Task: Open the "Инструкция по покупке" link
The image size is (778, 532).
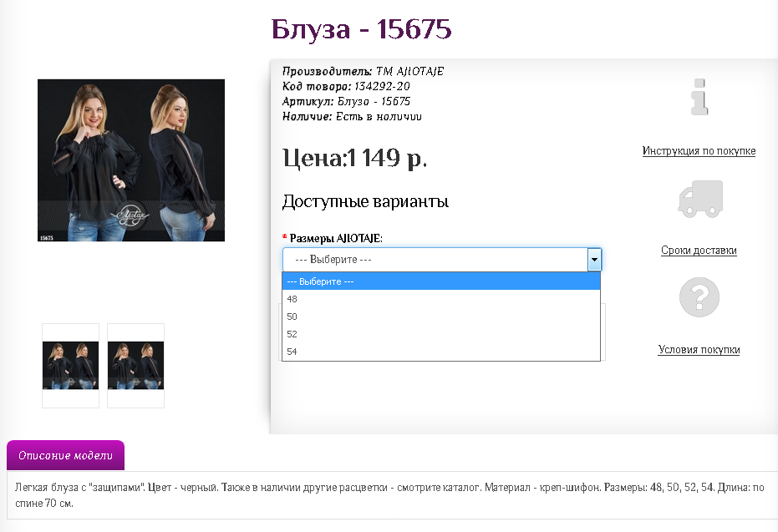Action: pyautogui.click(x=699, y=151)
